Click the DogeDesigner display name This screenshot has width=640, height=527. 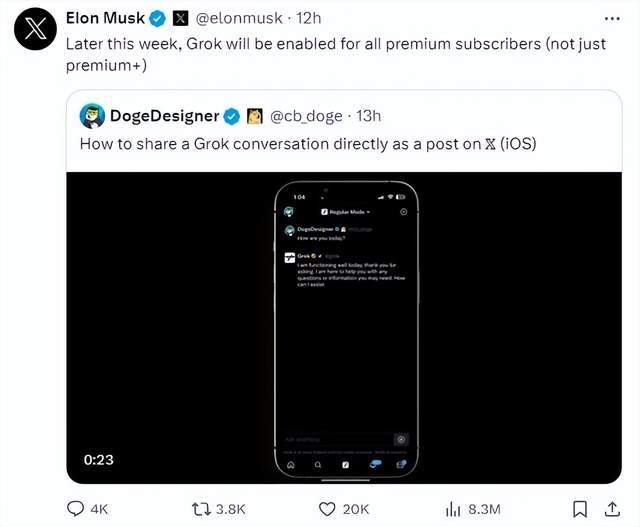pos(164,116)
